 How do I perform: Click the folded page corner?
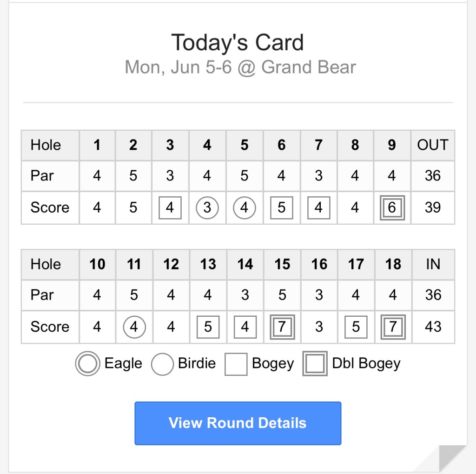pos(452,458)
